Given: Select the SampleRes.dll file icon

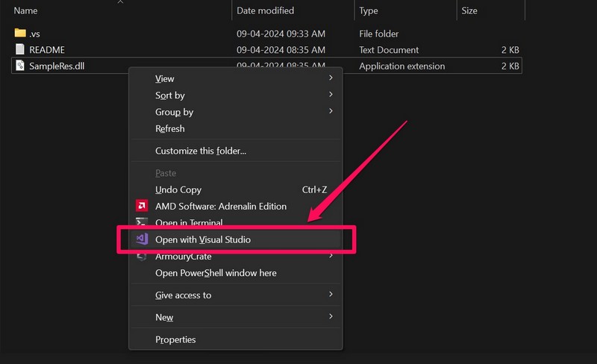Looking at the screenshot, I should tap(20, 66).
